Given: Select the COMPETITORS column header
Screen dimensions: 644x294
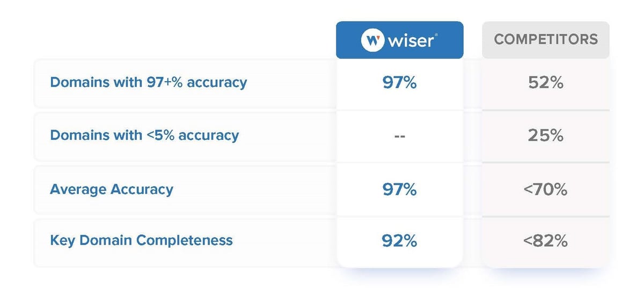Looking at the screenshot, I should point(545,40).
